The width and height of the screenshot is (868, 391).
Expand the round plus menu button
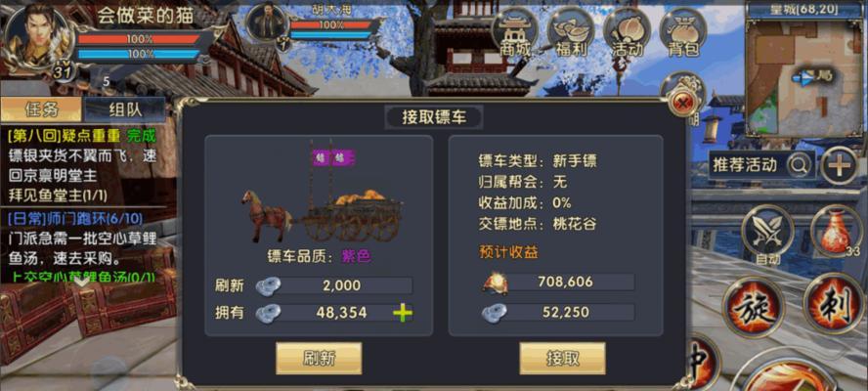pyautogui.click(x=839, y=165)
